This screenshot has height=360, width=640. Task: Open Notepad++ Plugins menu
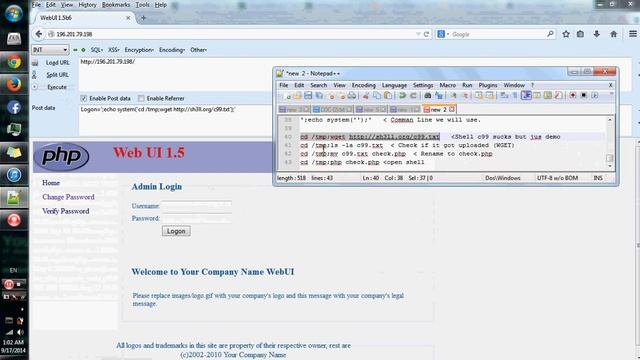point(488,85)
